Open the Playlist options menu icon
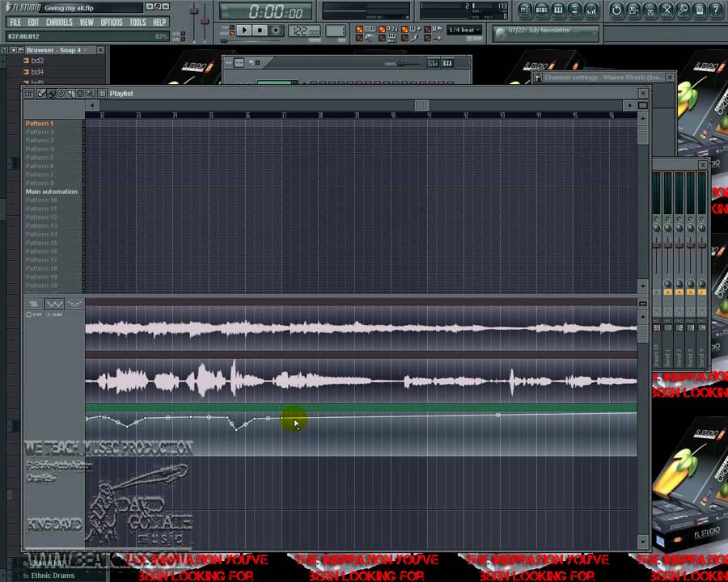 (29, 93)
